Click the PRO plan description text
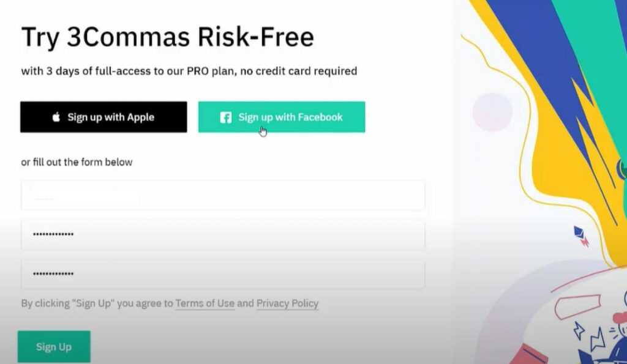The image size is (627, 364). coord(189,71)
